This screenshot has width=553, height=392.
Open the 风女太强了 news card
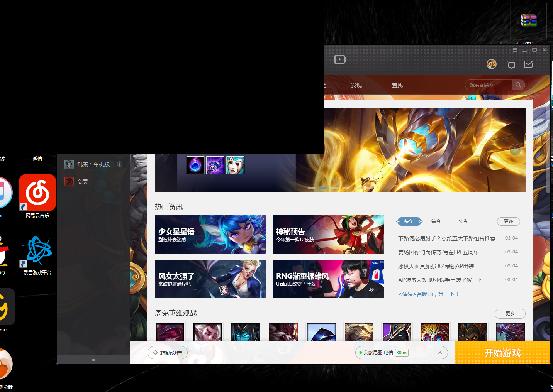(x=210, y=279)
